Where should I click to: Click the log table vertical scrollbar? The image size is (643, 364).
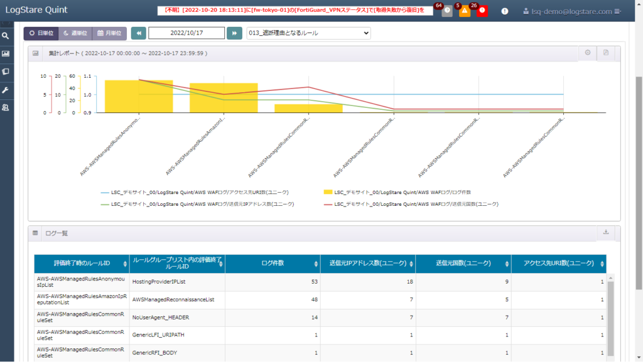click(x=610, y=319)
